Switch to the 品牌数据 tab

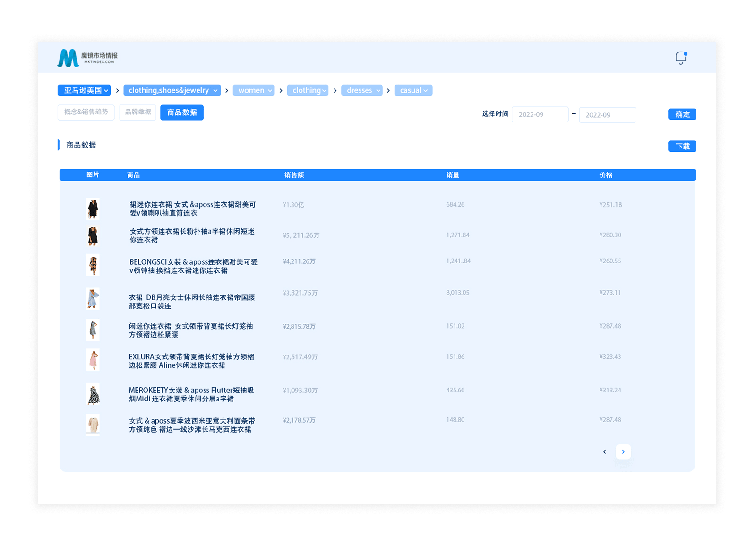pyautogui.click(x=137, y=112)
